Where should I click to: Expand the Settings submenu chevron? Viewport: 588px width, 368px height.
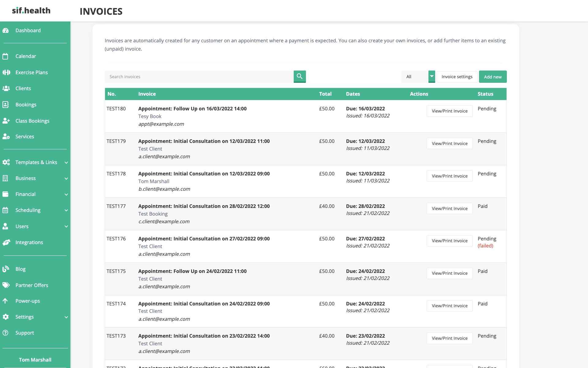[66, 317]
